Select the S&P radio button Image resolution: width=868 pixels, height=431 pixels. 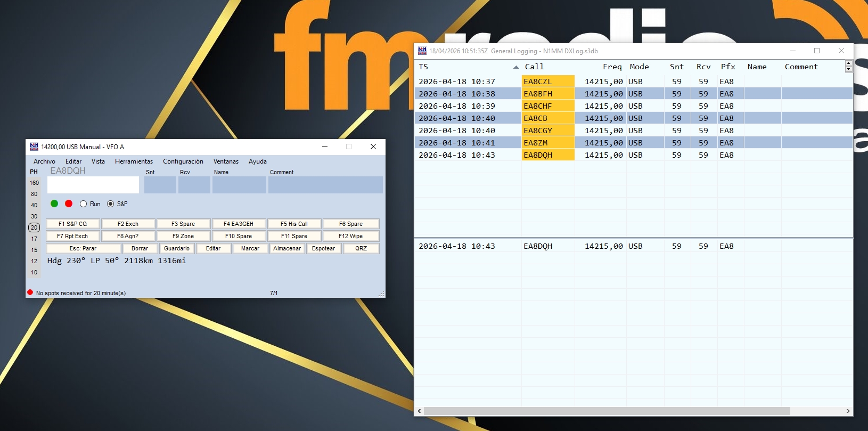click(x=111, y=204)
